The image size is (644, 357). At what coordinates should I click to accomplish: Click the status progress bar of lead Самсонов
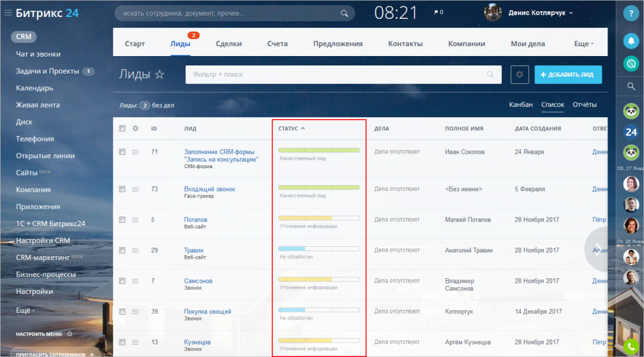318,279
